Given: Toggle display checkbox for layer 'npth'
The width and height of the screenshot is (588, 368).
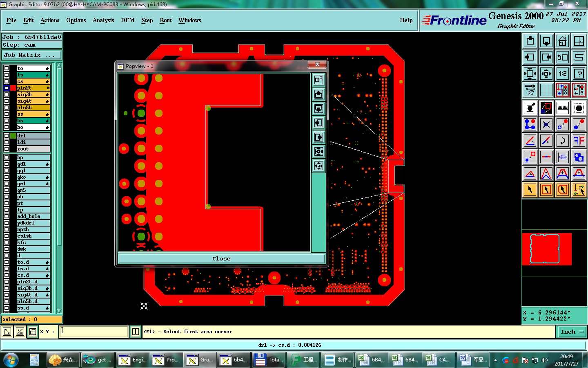Looking at the screenshot, I should (7, 229).
